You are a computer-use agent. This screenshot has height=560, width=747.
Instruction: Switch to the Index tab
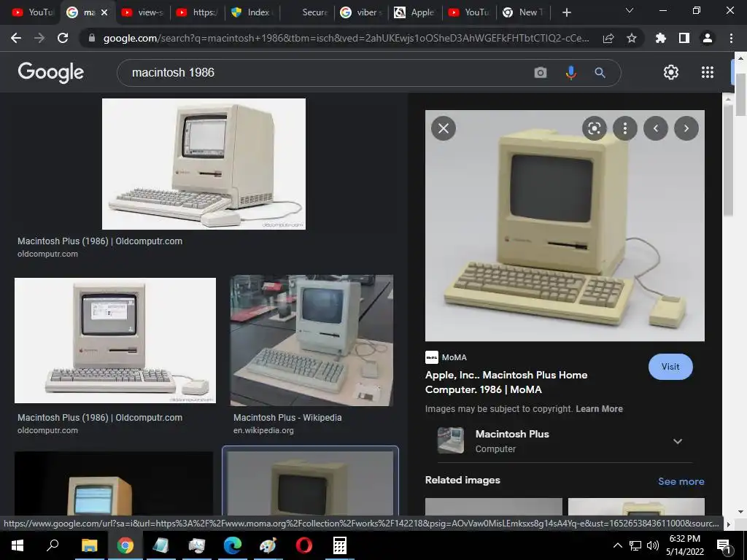[x=252, y=12]
